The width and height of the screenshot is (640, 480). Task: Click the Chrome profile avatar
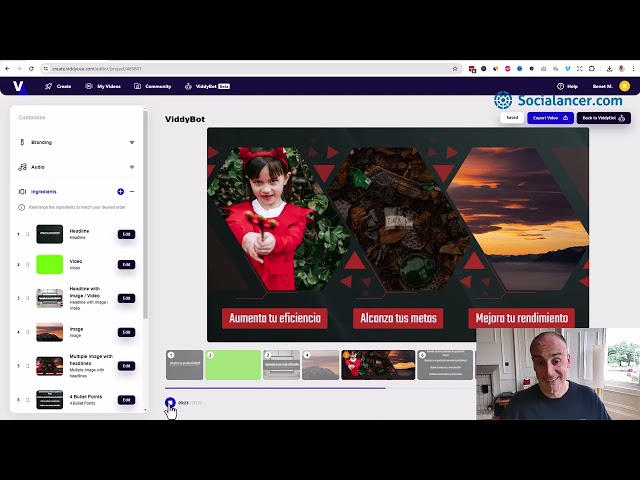(x=622, y=69)
